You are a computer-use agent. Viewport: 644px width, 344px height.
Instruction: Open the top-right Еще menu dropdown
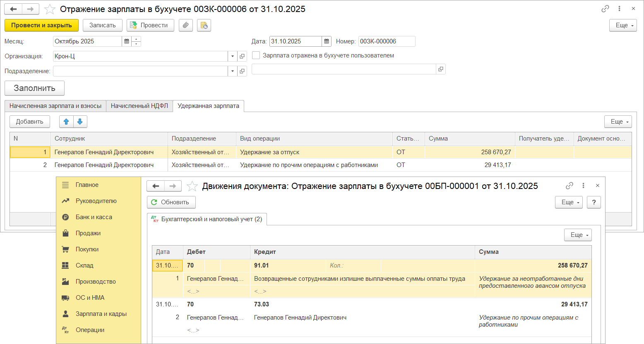pos(622,25)
